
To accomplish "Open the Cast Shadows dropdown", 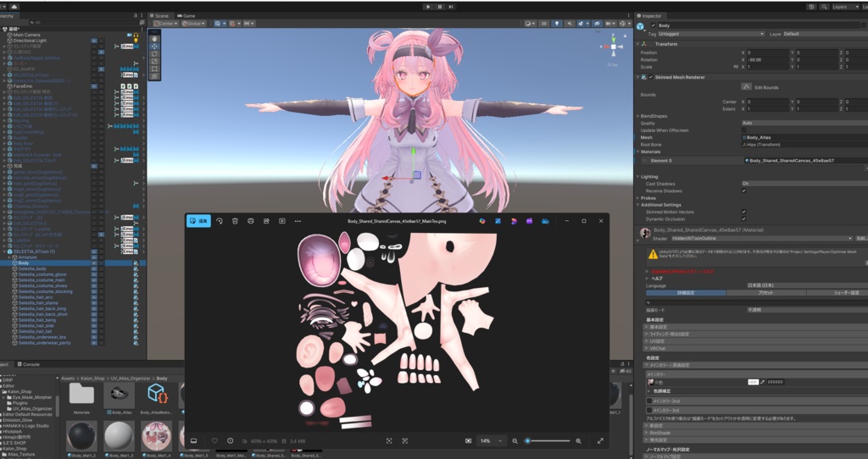I will tap(805, 184).
